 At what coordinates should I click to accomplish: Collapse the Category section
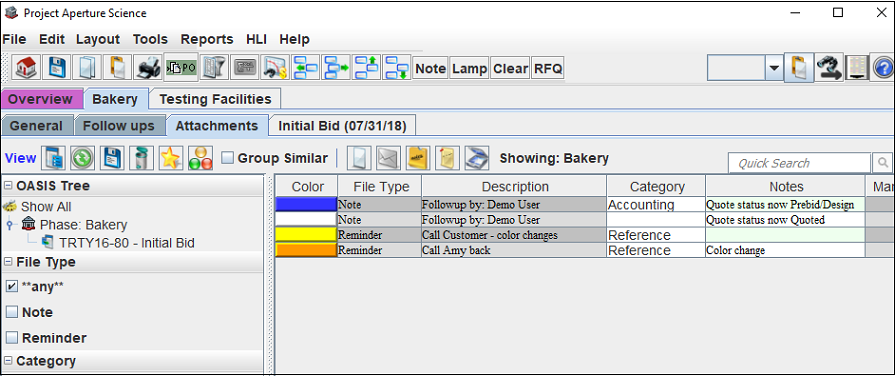point(9,361)
